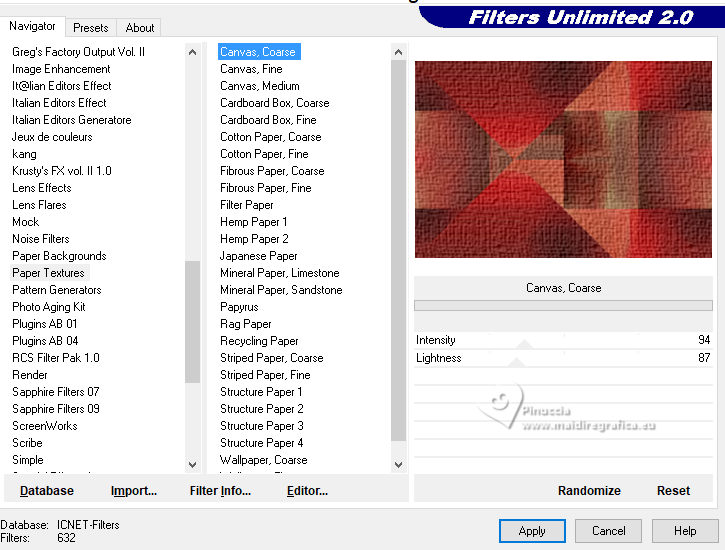Select Wallpaper, Coarse filter
Screen dimensions: 725x550
coord(264,460)
